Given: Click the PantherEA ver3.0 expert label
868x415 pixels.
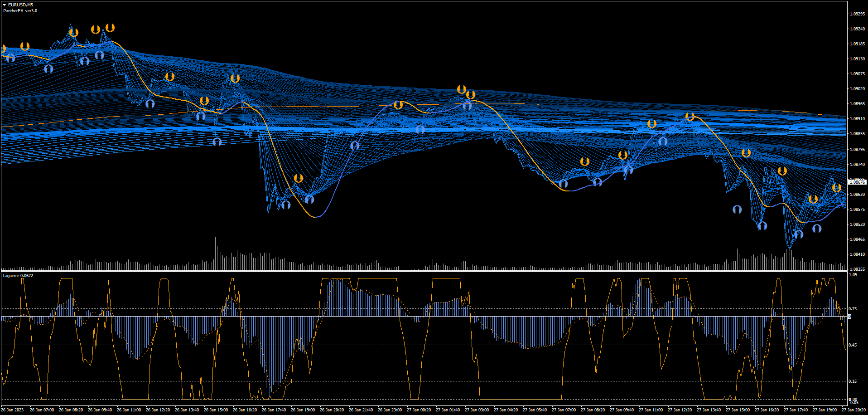Looking at the screenshot, I should coord(20,11).
